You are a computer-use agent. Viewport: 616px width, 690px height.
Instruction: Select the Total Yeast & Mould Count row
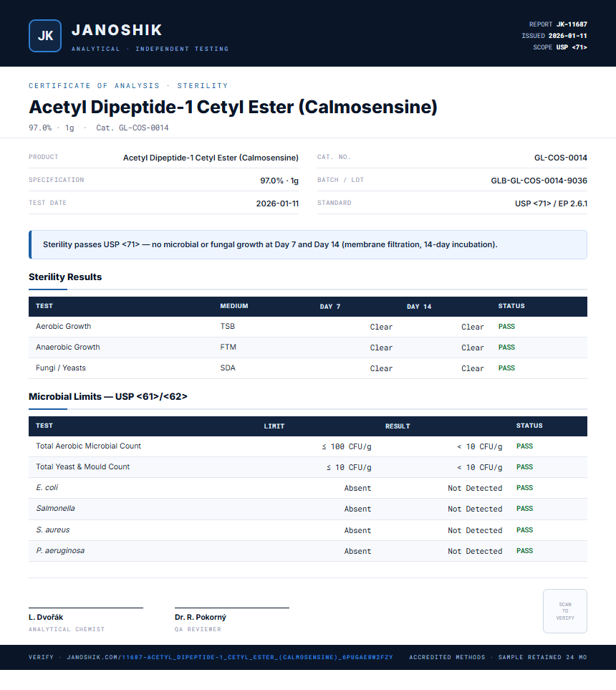point(308,467)
